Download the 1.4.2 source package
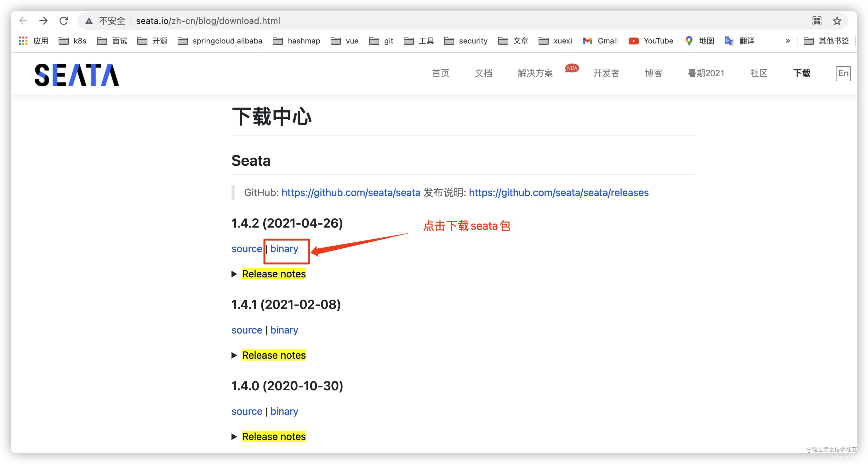This screenshot has width=868, height=464. pyautogui.click(x=247, y=249)
